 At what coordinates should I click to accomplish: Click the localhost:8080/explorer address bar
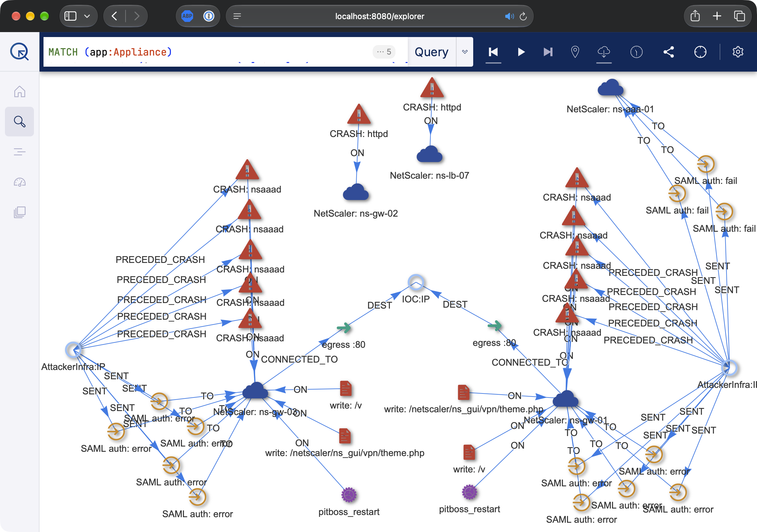click(379, 16)
